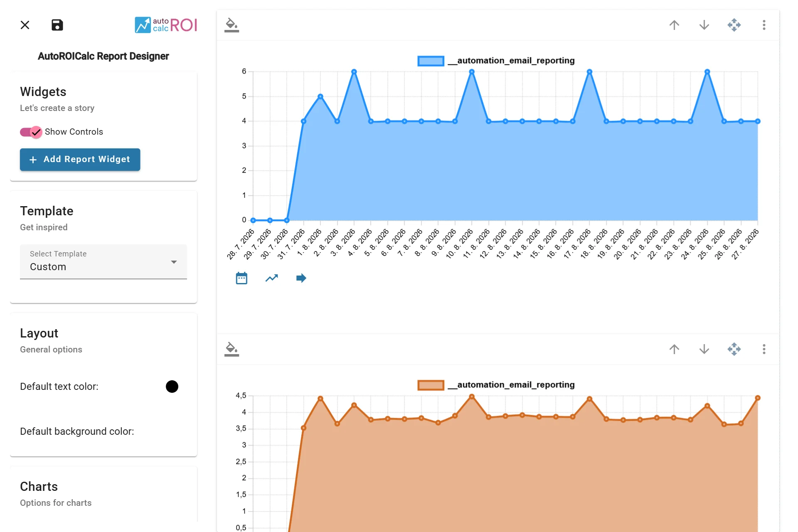Open more options menu for blue chart
798x532 pixels.
pyautogui.click(x=764, y=25)
